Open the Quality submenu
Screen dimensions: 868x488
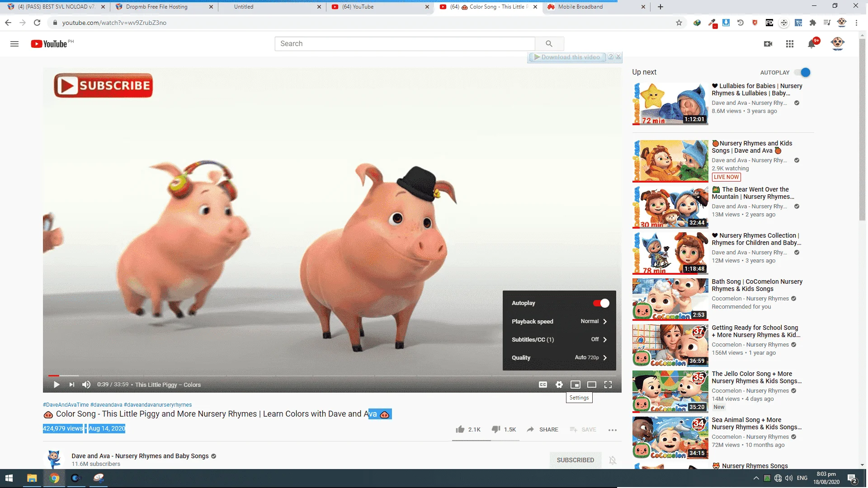(x=559, y=357)
